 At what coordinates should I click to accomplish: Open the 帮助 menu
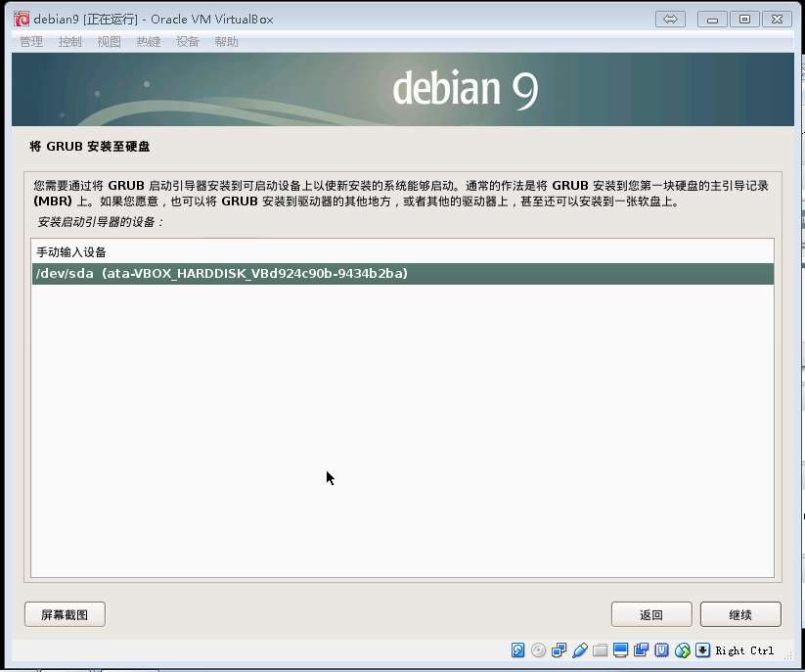(x=226, y=42)
